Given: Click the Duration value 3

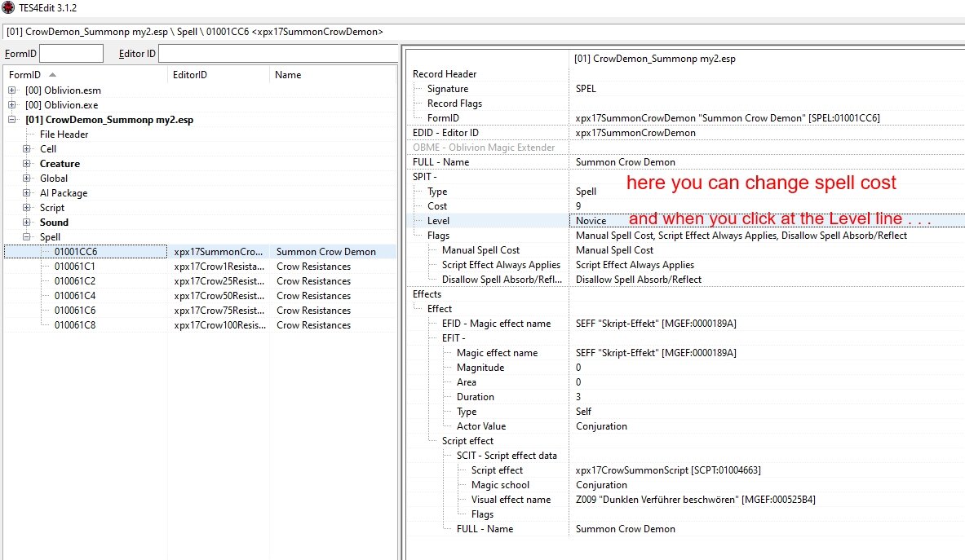Looking at the screenshot, I should pyautogui.click(x=578, y=397).
